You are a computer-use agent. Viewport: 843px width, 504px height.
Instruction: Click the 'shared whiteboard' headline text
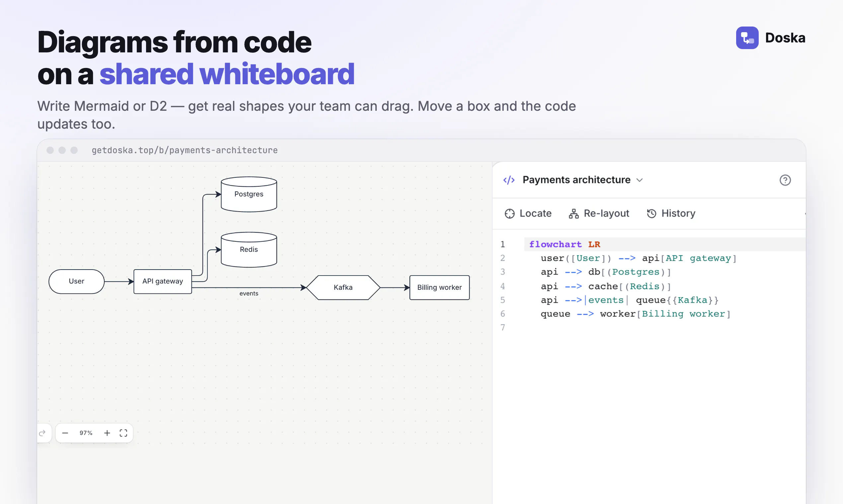coord(227,74)
